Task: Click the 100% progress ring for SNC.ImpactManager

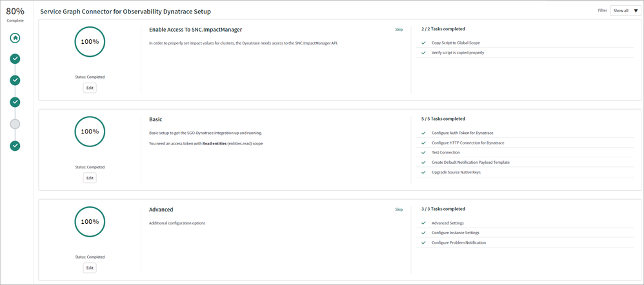Action: [90, 42]
